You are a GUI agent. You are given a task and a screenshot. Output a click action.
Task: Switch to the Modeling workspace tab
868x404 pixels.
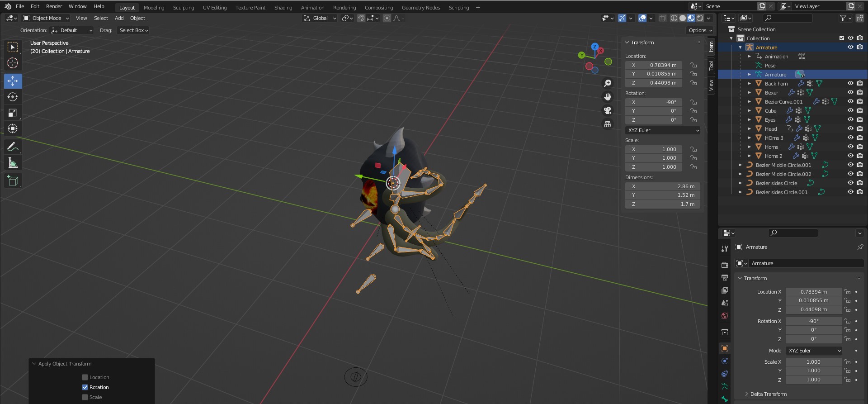pyautogui.click(x=154, y=8)
